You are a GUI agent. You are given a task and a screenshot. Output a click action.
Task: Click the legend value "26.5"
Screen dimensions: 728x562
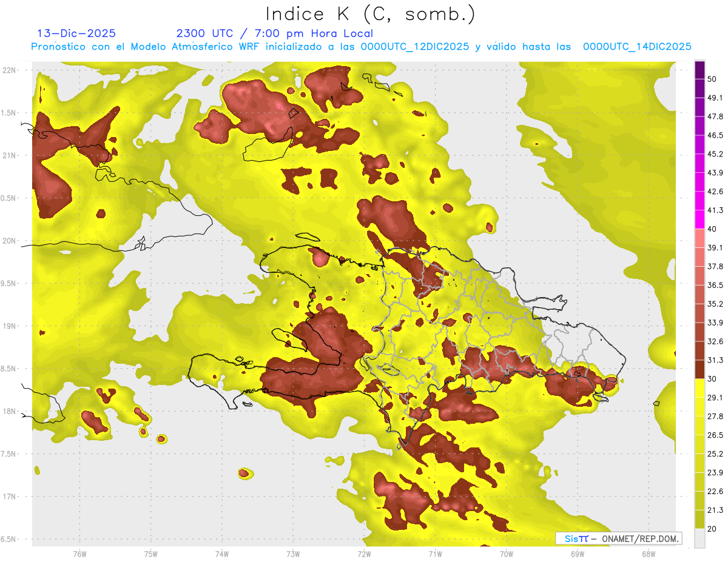715,435
